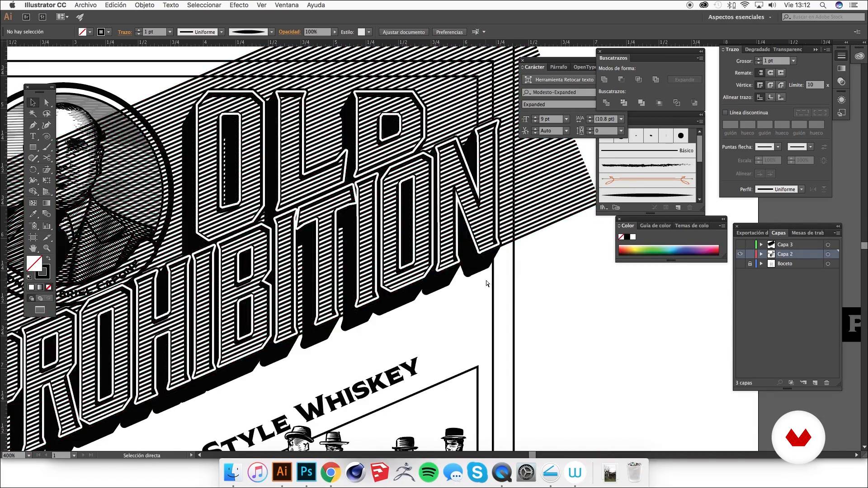Select the Direct Selection tool

47,103
